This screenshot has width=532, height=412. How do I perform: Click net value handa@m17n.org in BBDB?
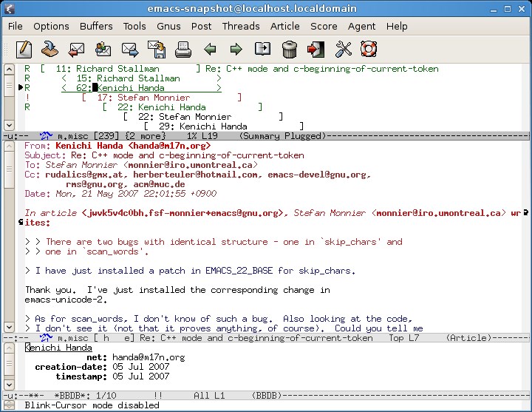[x=149, y=357]
